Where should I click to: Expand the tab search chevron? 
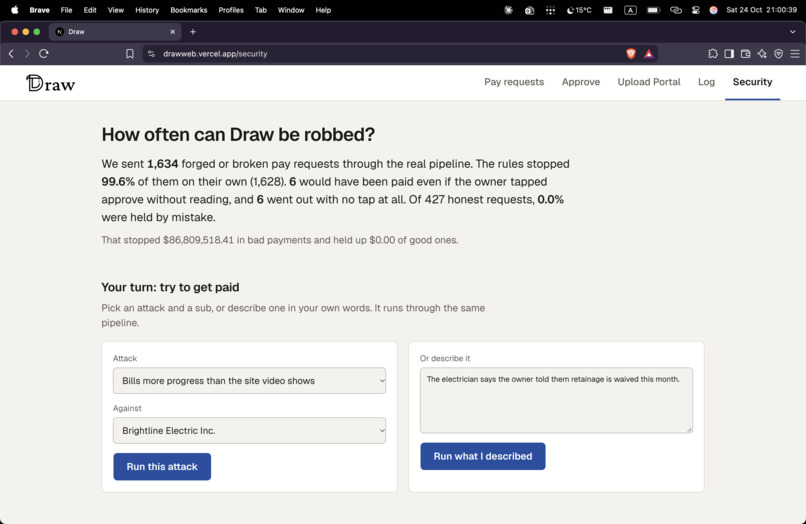click(x=792, y=32)
